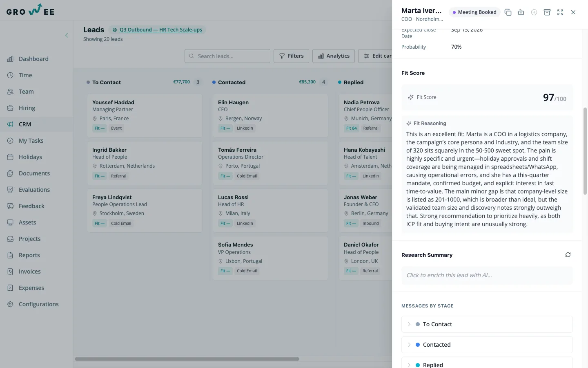Select Invoices in the sidebar
Viewport: 588px width, 368px height.
[x=37, y=272]
